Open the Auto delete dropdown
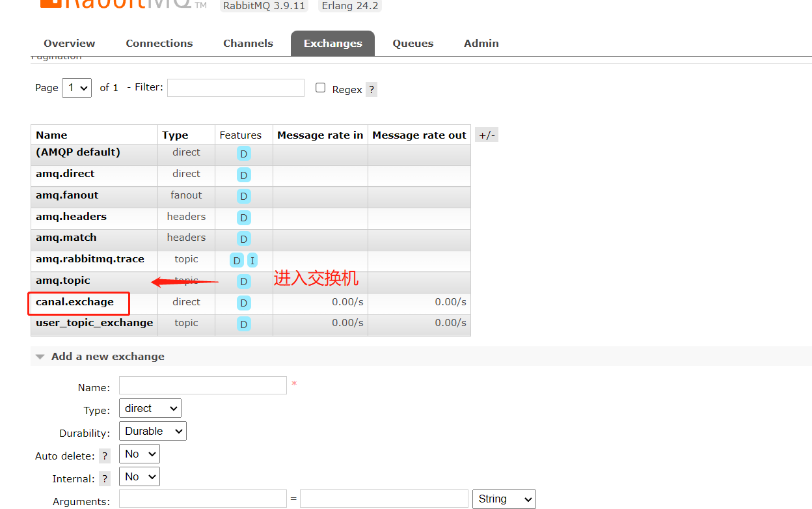The image size is (812, 509). pos(139,454)
